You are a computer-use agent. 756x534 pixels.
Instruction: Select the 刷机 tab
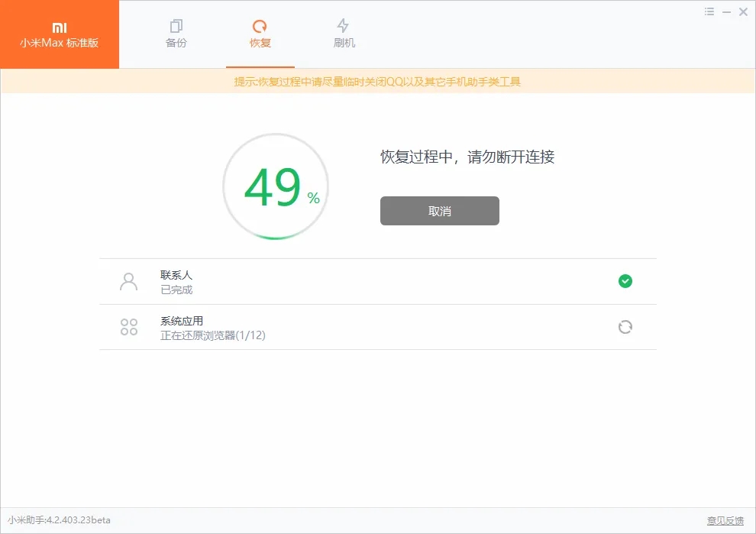tap(344, 34)
